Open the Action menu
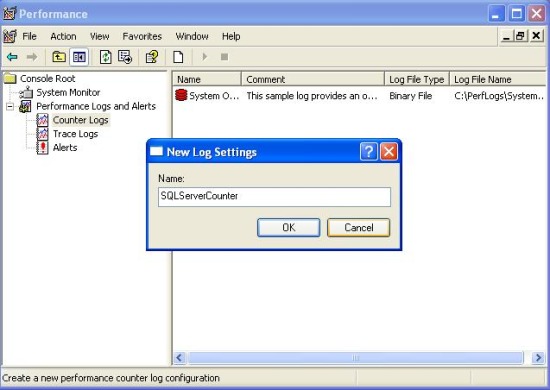This screenshot has height=390, width=550. click(x=63, y=36)
